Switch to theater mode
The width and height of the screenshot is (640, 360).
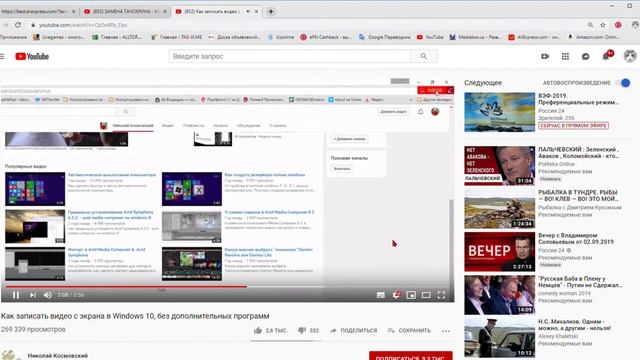pos(426,295)
